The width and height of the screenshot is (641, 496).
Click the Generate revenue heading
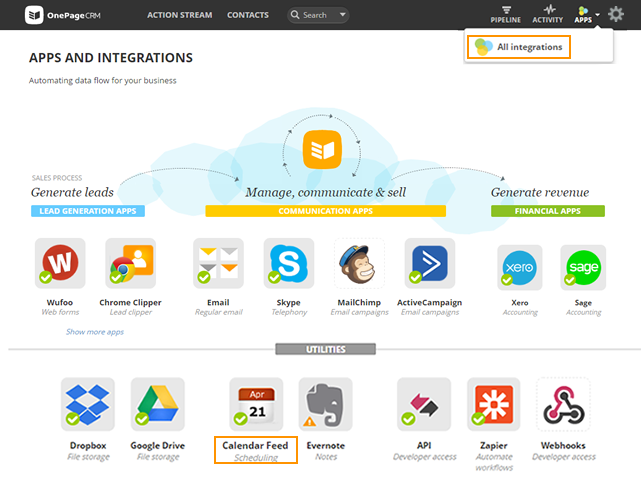coord(540,192)
